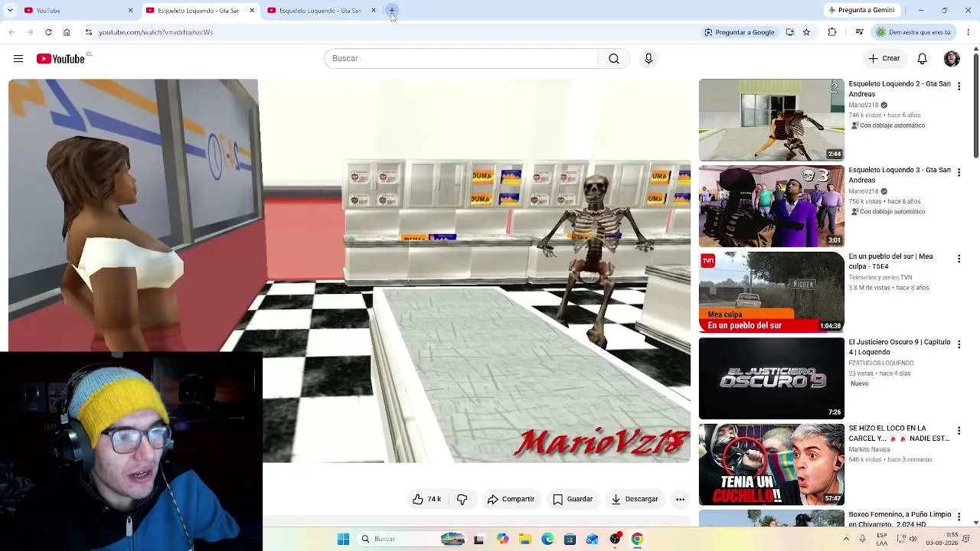Image resolution: width=980 pixels, height=551 pixels.
Task: Close the third Esqueleto Loquendo tab
Action: [374, 11]
